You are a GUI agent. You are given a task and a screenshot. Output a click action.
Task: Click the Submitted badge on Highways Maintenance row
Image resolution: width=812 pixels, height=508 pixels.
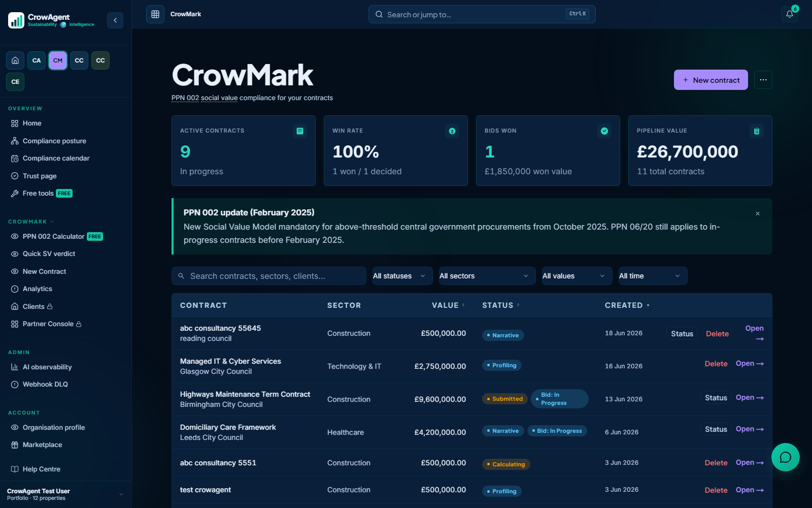pyautogui.click(x=504, y=399)
